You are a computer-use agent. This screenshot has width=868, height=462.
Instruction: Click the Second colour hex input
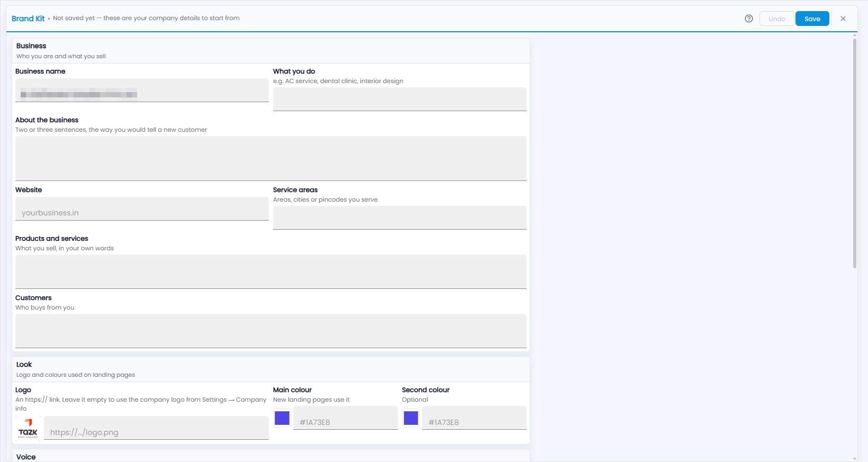(x=474, y=418)
